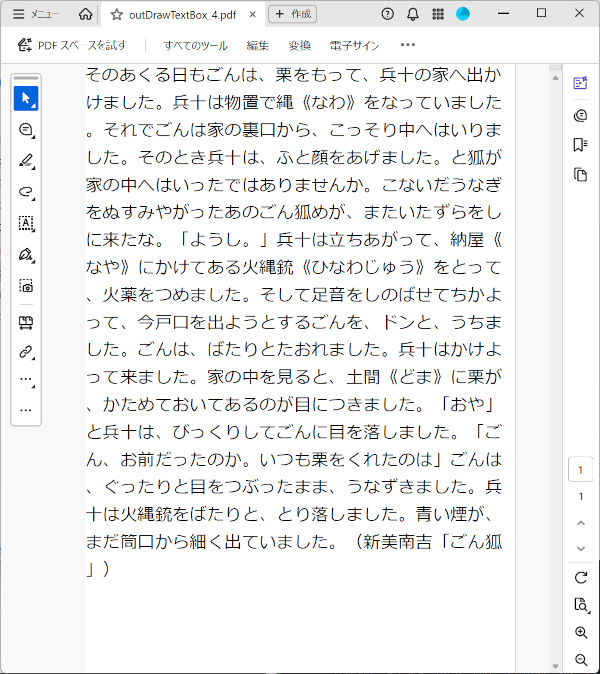
Task: Open the AI assistant panel icon
Action: [580, 83]
